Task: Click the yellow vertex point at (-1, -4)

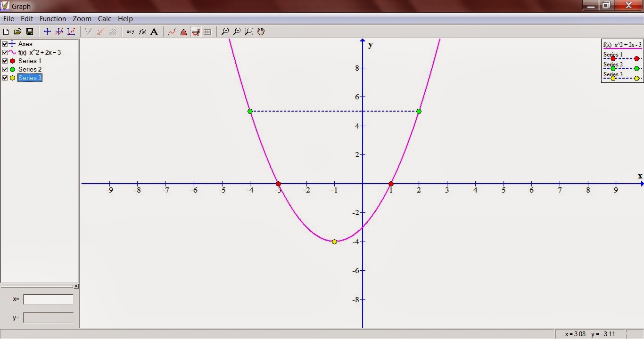Action: click(334, 242)
